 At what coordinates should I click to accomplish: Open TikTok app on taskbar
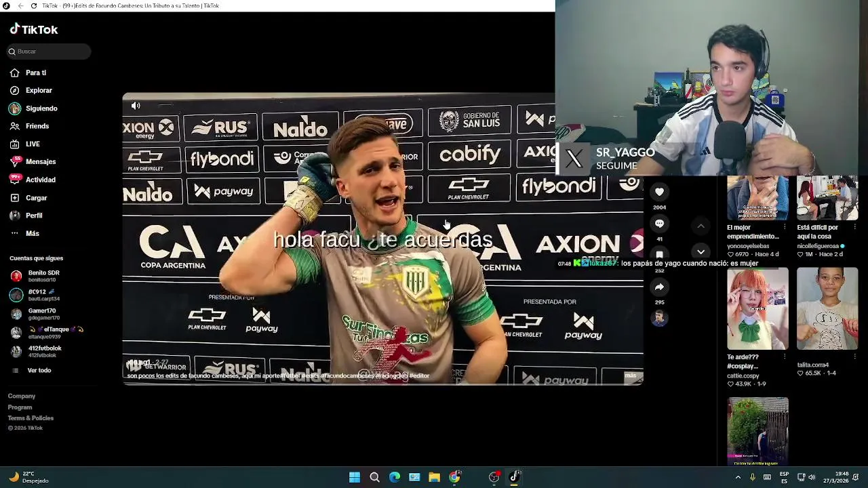click(514, 477)
